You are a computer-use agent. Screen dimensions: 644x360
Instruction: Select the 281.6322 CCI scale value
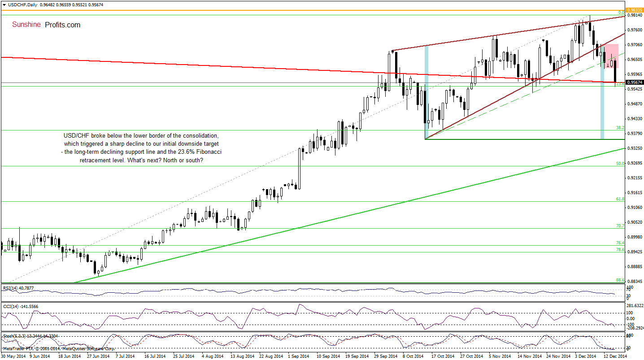coord(635,305)
